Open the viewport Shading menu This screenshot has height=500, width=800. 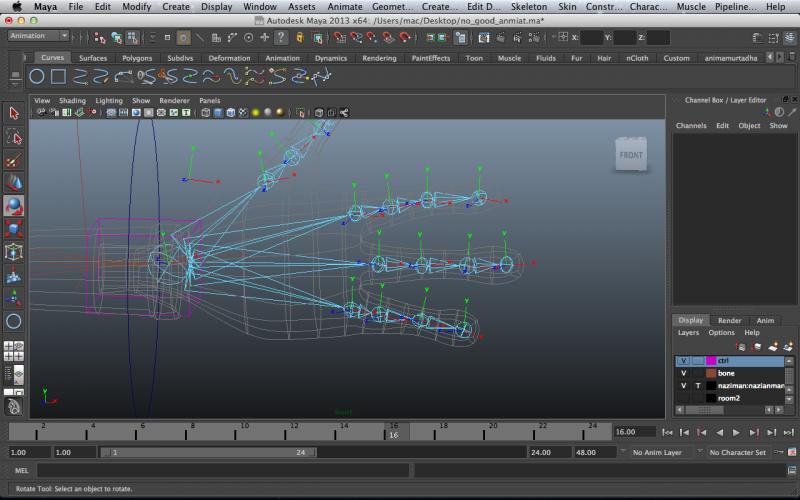tap(72, 101)
